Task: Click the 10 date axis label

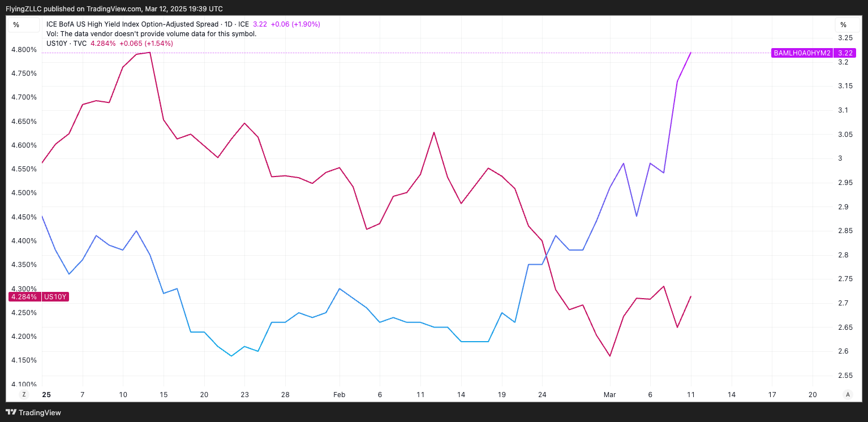Action: click(x=123, y=394)
